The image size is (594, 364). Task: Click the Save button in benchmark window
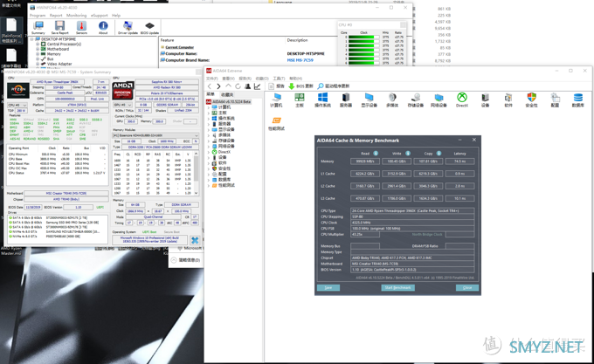(x=328, y=288)
